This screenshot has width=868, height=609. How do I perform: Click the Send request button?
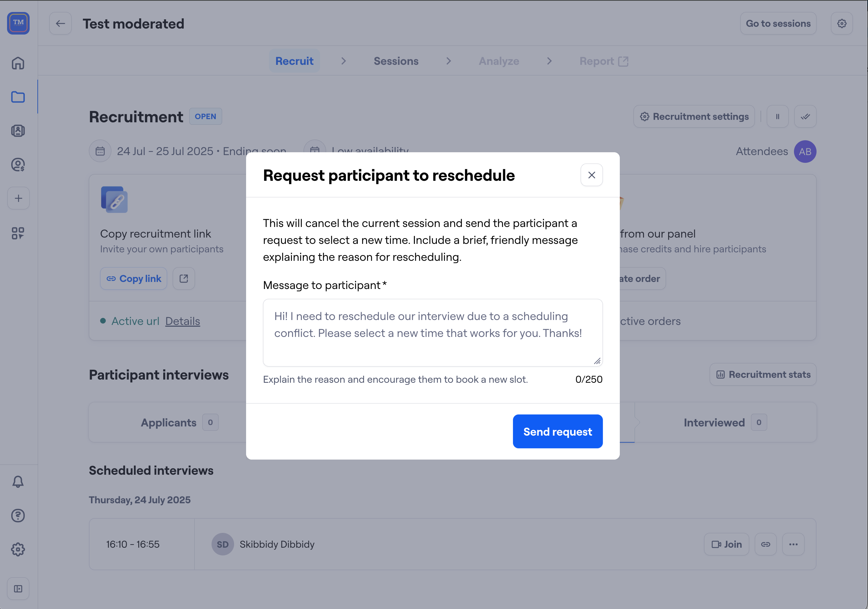[557, 431]
